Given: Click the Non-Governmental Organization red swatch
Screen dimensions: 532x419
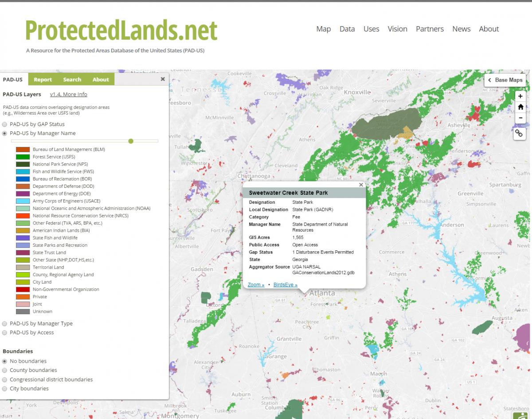Looking at the screenshot, I should click(23, 289).
